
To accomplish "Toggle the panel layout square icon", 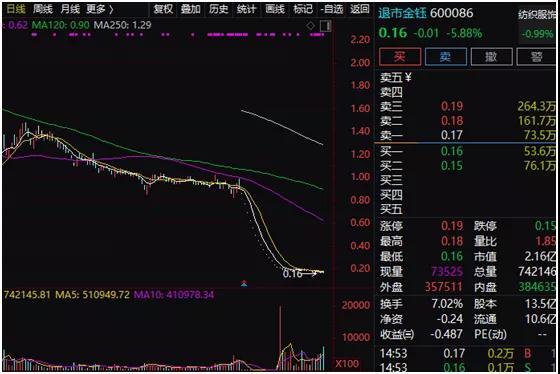I will (x=325, y=26).
